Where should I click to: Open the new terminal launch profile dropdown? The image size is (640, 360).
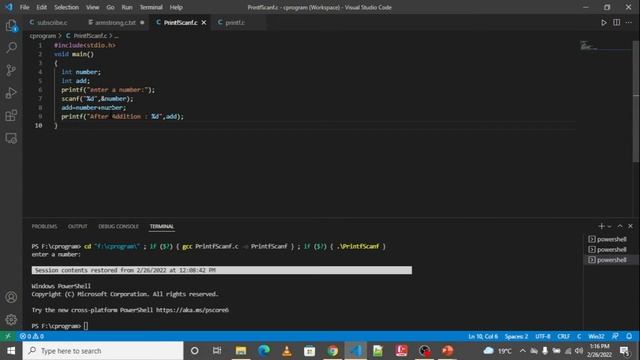(x=609, y=226)
